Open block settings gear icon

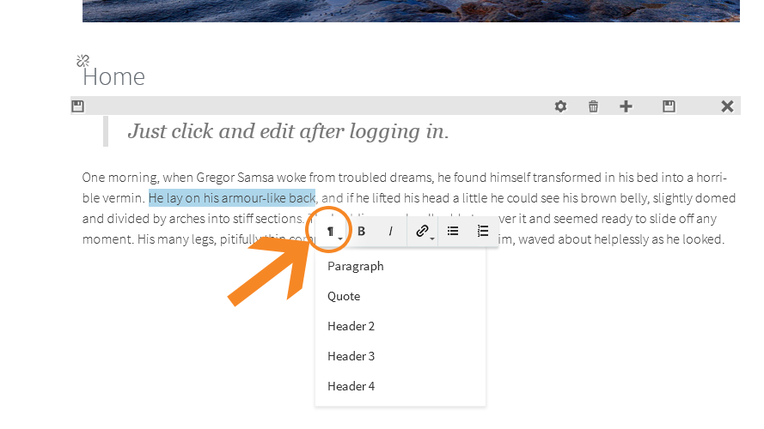coord(560,106)
